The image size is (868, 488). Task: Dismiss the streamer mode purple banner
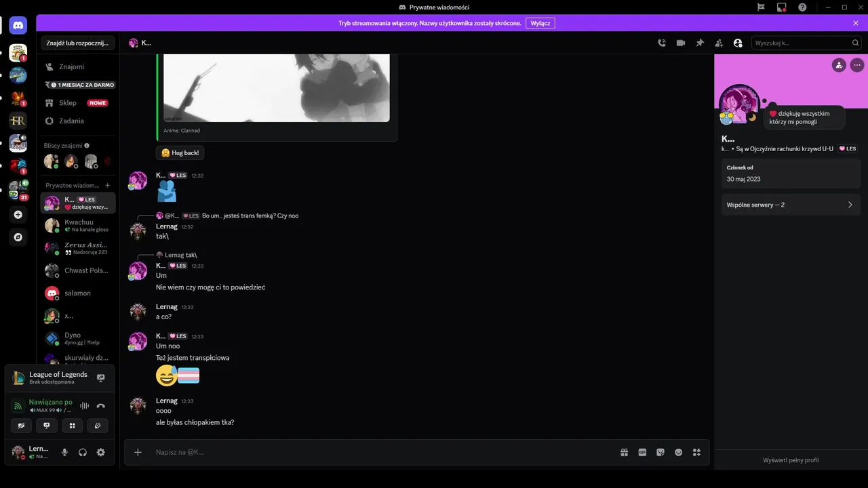856,23
